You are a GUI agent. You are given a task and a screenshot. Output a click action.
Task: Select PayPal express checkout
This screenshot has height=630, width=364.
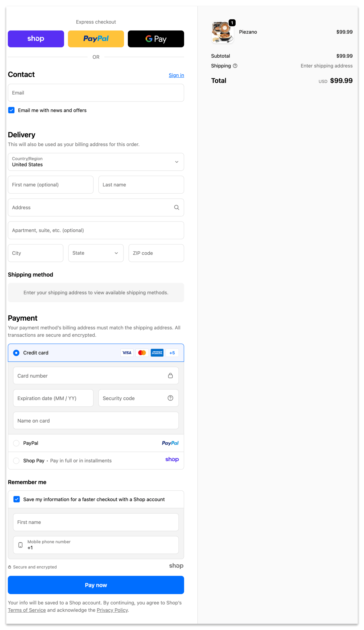(x=96, y=39)
